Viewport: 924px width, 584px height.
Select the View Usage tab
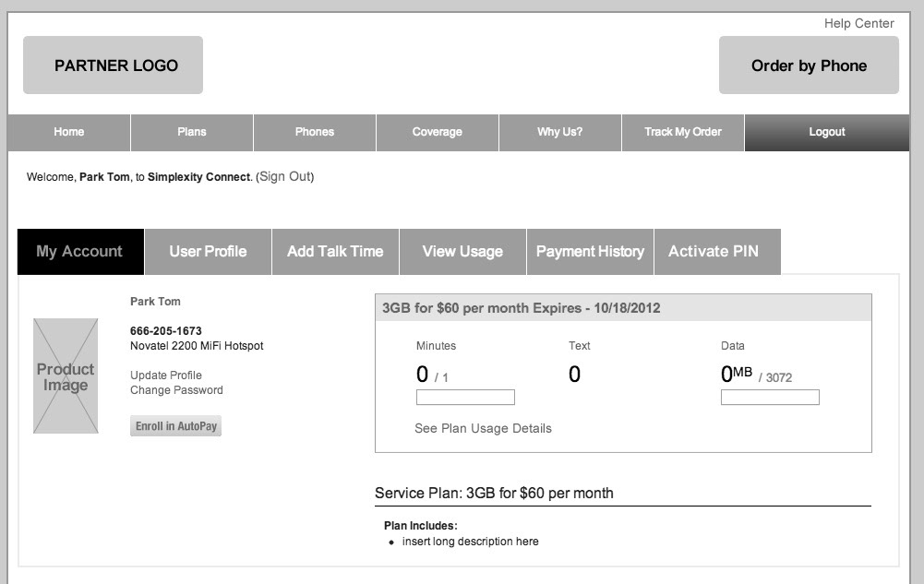tap(462, 252)
